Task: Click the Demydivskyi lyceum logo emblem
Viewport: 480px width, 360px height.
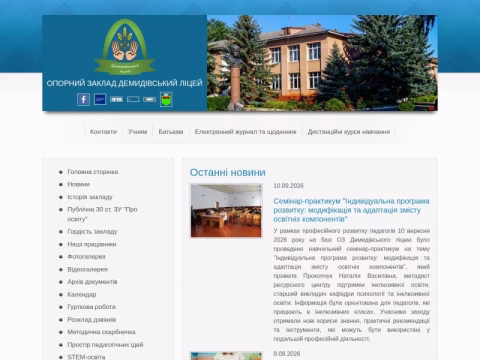Action: [125, 47]
